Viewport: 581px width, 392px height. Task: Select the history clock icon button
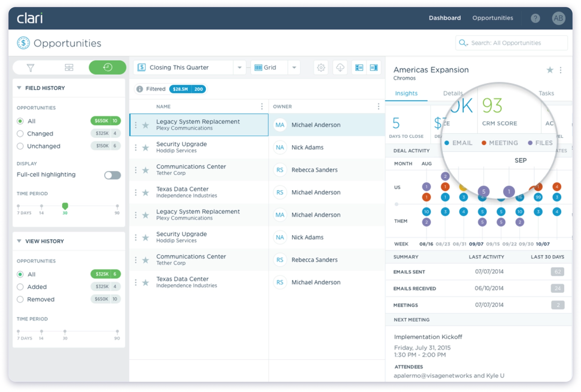108,67
